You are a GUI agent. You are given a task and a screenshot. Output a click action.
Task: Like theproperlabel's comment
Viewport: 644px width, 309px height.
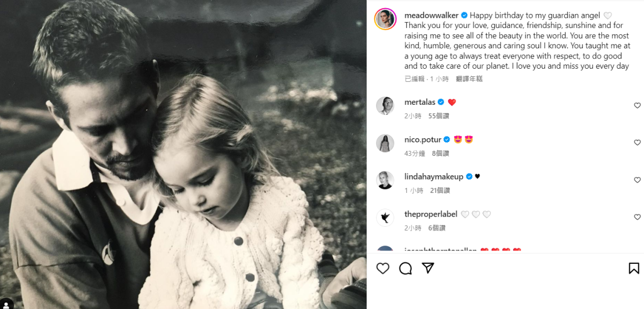[x=637, y=217]
